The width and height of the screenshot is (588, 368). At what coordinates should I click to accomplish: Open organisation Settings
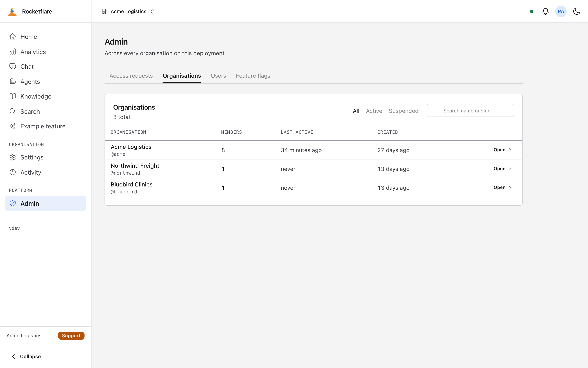46,157
